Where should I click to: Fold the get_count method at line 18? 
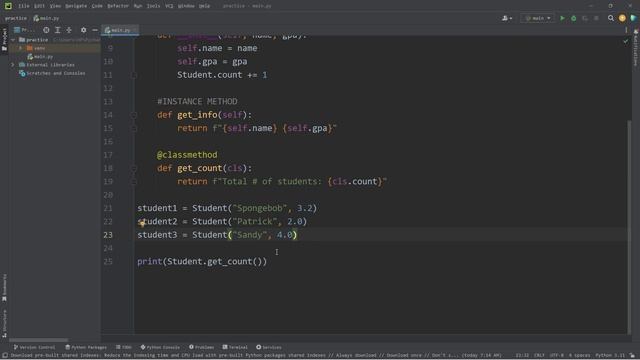click(133, 169)
